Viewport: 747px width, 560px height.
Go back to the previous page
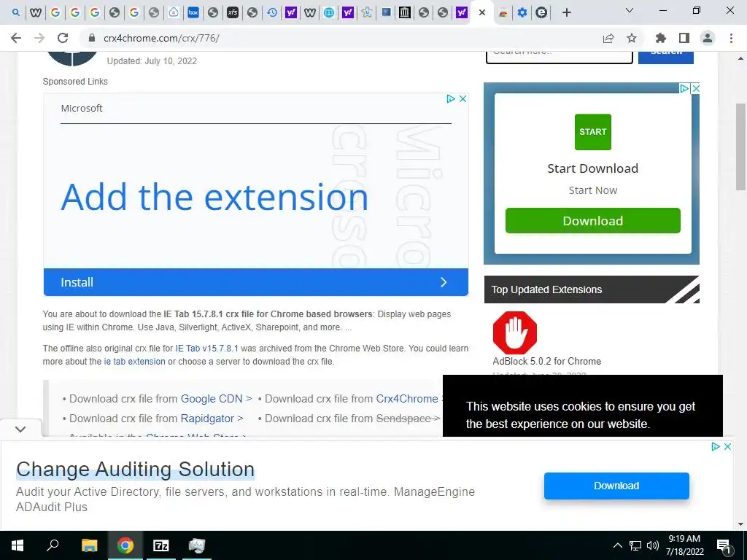pyautogui.click(x=16, y=38)
